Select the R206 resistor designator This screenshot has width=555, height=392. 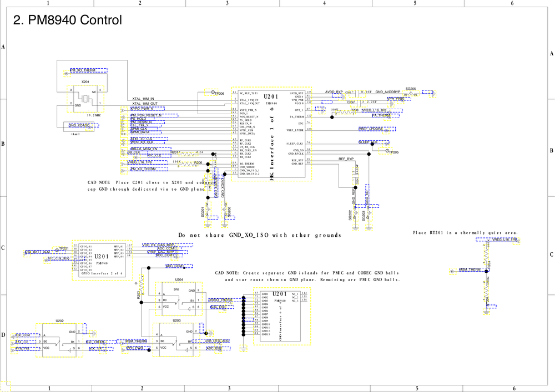click(x=198, y=163)
